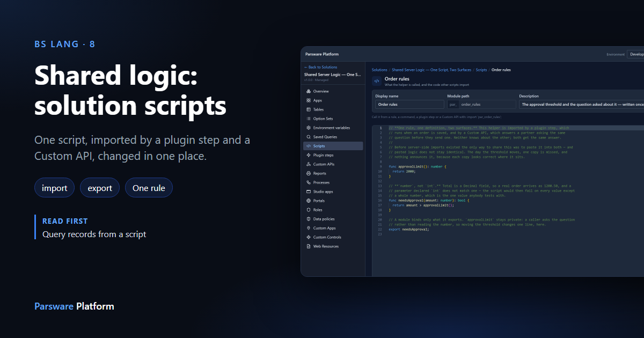Click the One rule tag pill
The height and width of the screenshot is (338, 644).
149,188
